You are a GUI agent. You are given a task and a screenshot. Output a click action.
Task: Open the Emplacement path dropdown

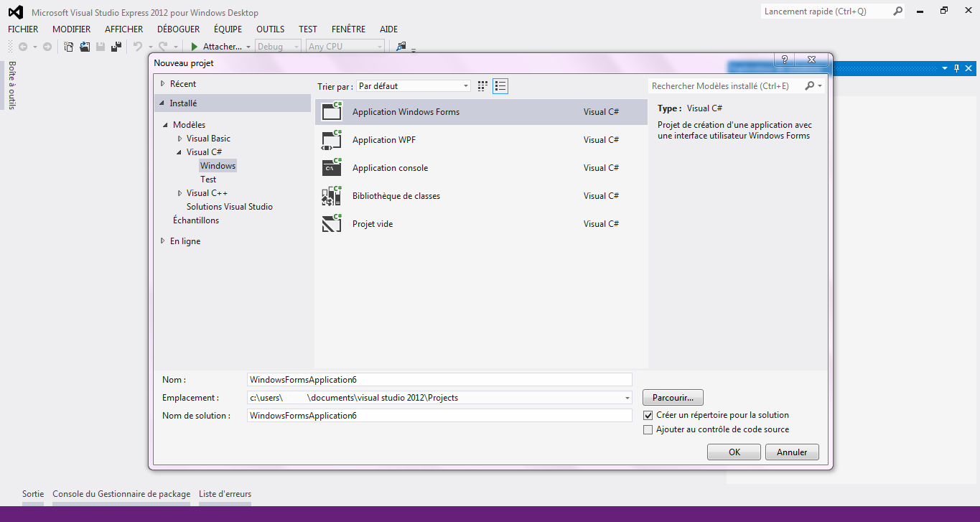627,398
